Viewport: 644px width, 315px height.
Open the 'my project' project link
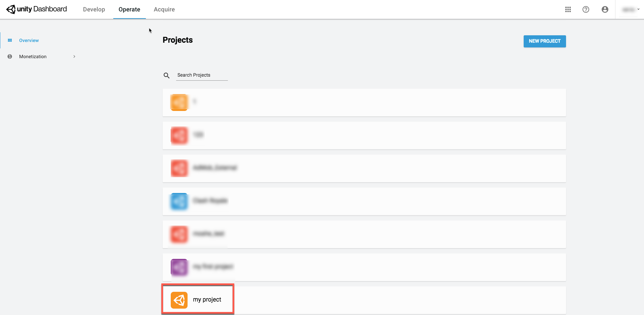pos(207,300)
